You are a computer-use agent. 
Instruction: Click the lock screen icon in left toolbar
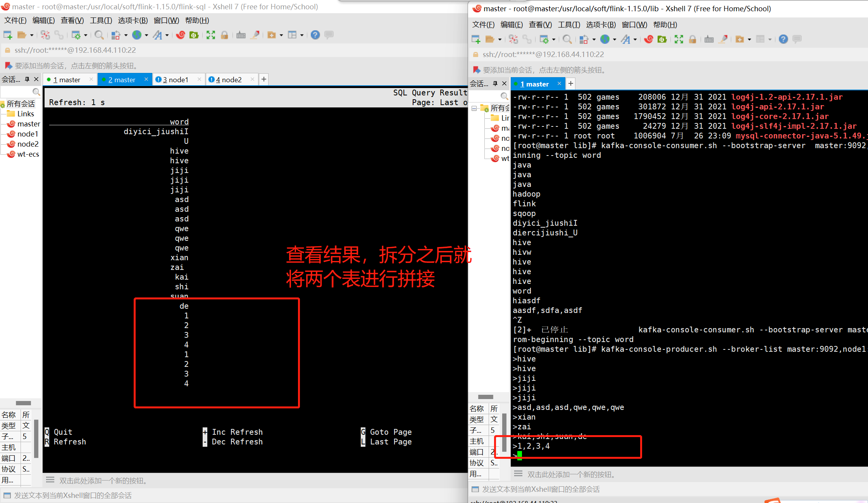coord(224,35)
